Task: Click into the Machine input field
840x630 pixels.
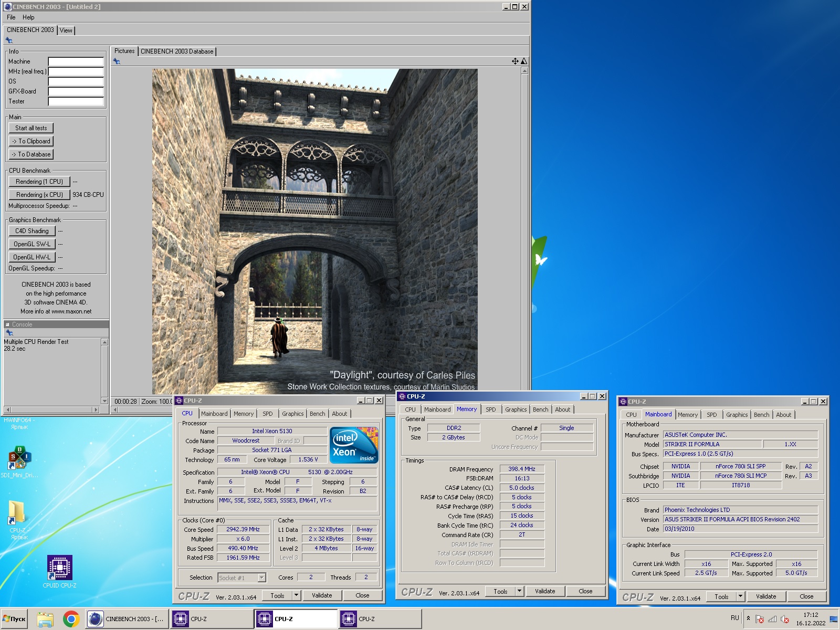Action: pos(76,61)
